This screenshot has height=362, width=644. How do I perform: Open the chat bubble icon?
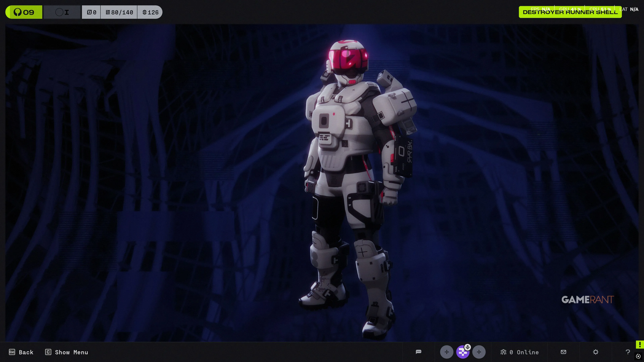418,352
